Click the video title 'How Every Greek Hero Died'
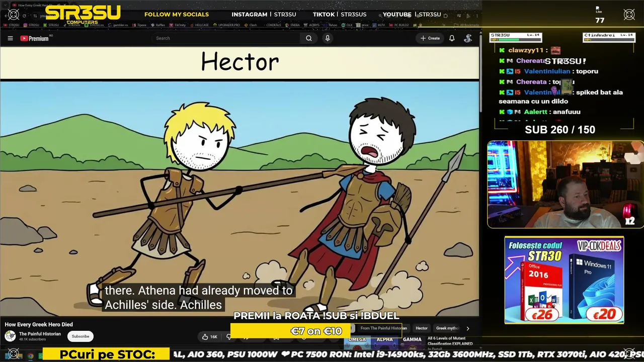 [39, 325]
